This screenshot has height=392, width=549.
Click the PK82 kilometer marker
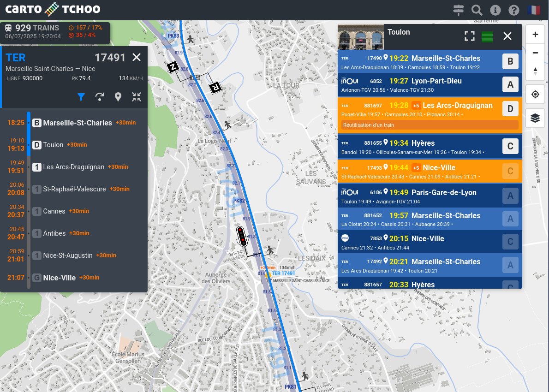click(239, 201)
